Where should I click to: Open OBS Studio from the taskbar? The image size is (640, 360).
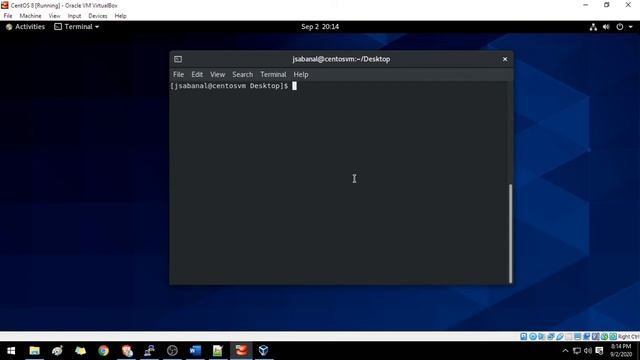[172, 351]
